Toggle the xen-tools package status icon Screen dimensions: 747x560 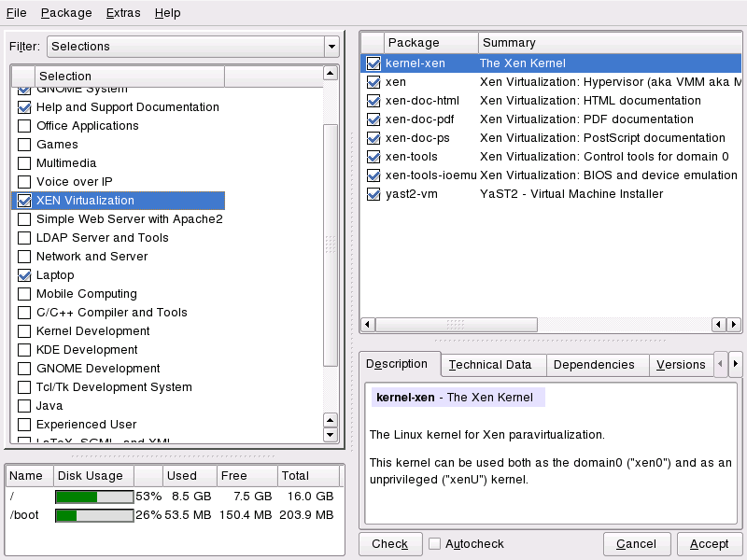373,157
